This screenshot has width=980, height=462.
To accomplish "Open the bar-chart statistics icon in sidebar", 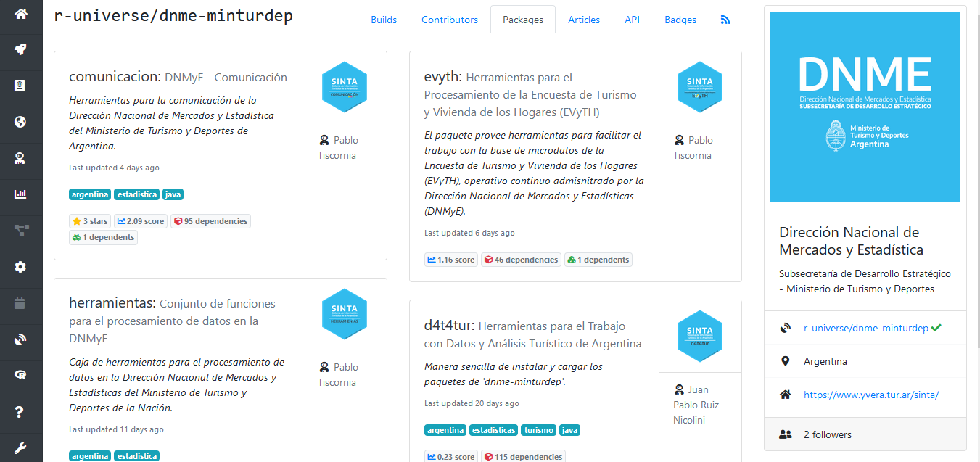I will click(20, 194).
